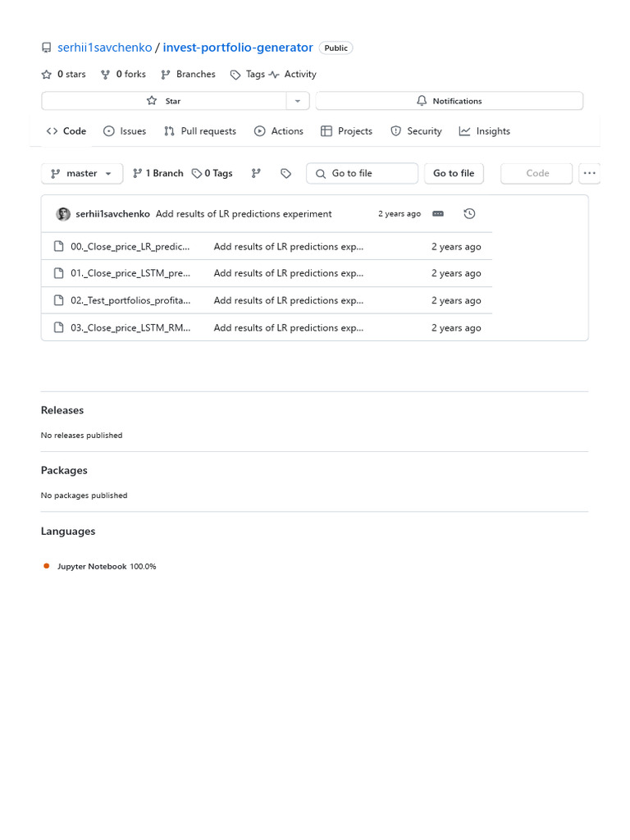Open the Code button
630x840 pixels.
point(536,174)
